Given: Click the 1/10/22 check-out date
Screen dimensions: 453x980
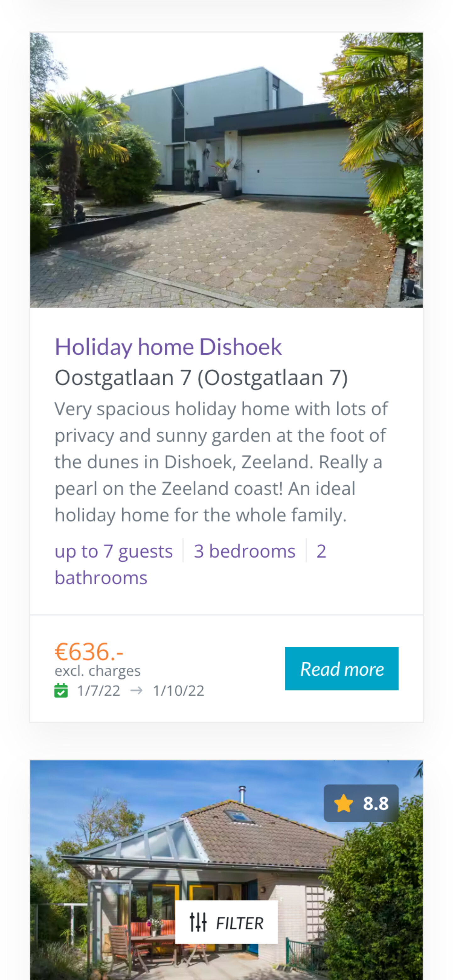Looking at the screenshot, I should pos(178,690).
